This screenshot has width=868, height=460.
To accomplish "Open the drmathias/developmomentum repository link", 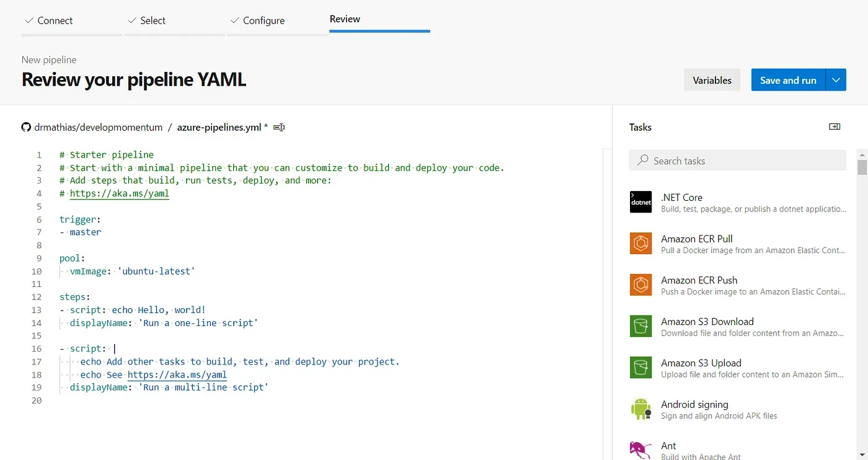I will pos(98,127).
